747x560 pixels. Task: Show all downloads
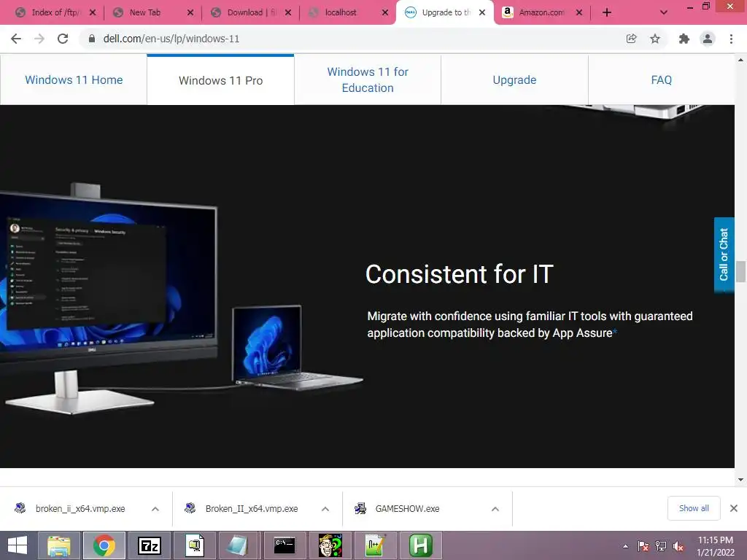pyautogui.click(x=694, y=508)
